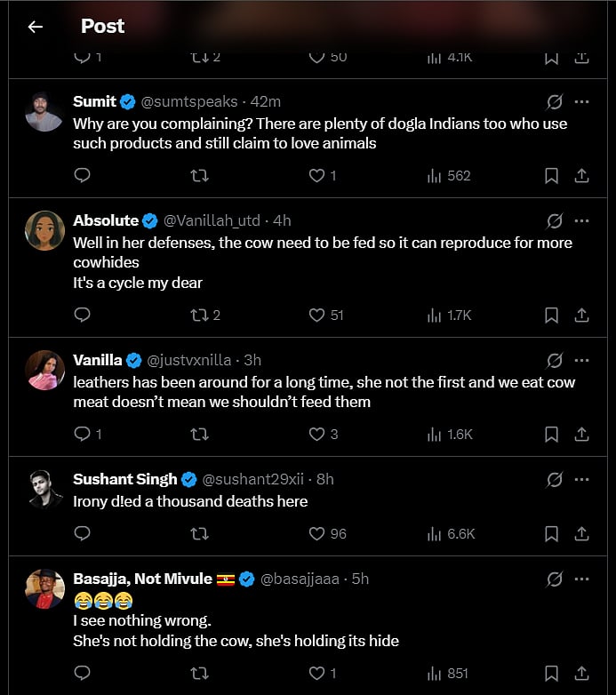Bookmark Vanilla's tweet
This screenshot has height=695, width=616.
551,434
